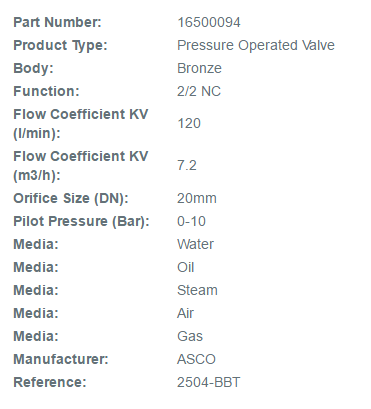This screenshot has width=371, height=409.
Task: Click the part number 16500094
Action: click(209, 23)
